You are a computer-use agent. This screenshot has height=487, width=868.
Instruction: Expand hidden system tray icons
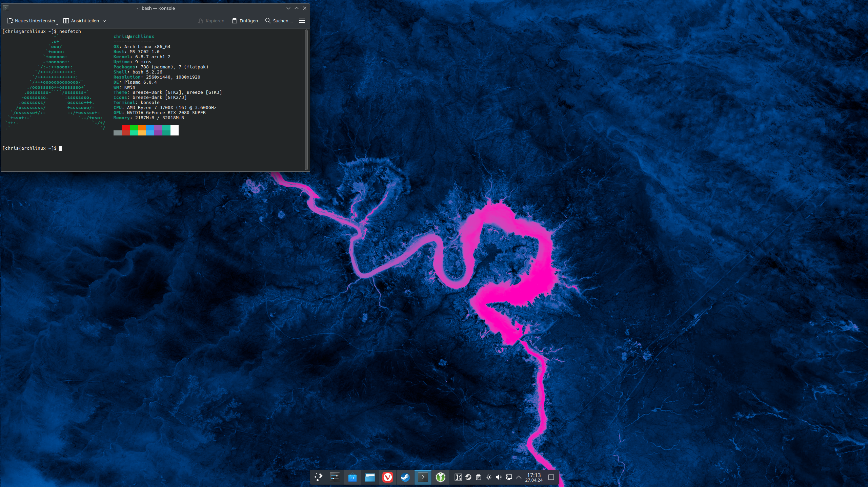pyautogui.click(x=519, y=477)
